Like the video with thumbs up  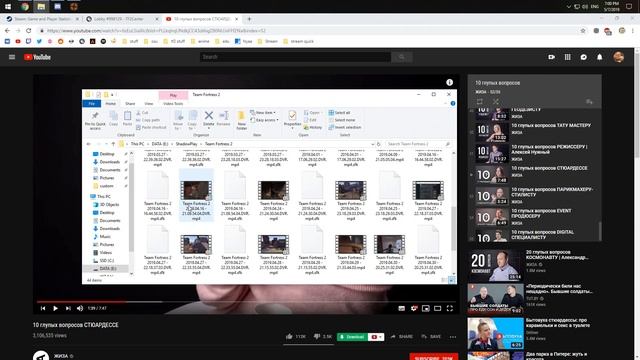[289, 336]
